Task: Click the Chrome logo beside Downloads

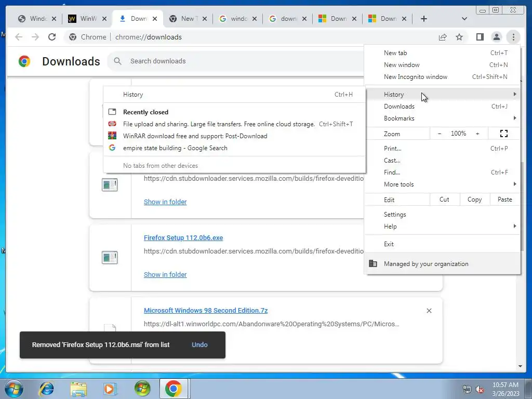Action: point(24,61)
